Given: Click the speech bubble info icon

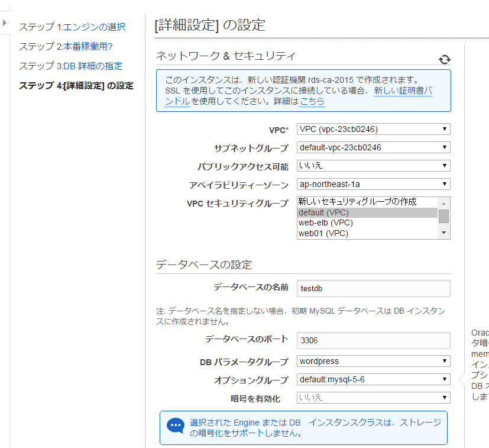Looking at the screenshot, I should 176,427.
